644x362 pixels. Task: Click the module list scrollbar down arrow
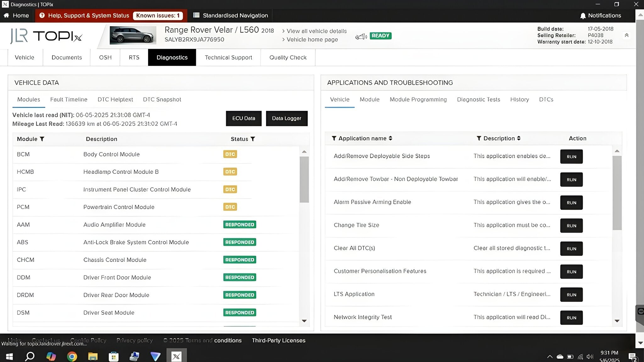click(304, 321)
